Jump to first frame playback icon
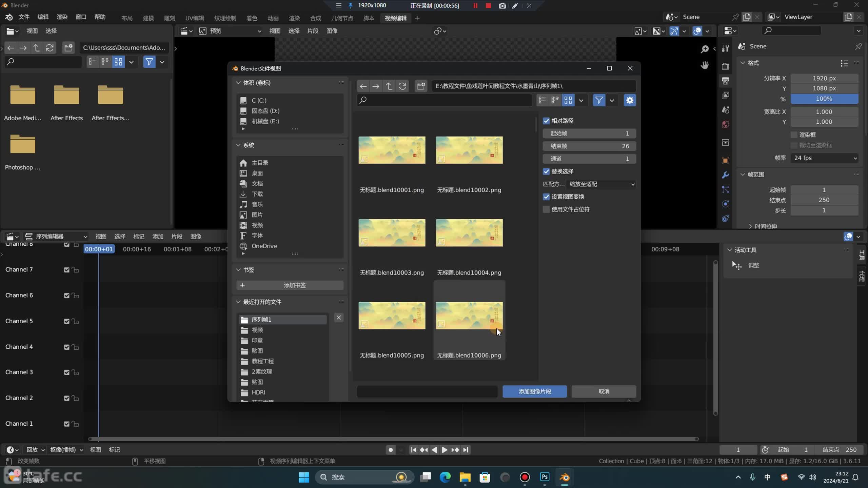The width and height of the screenshot is (868, 488). 413,450
